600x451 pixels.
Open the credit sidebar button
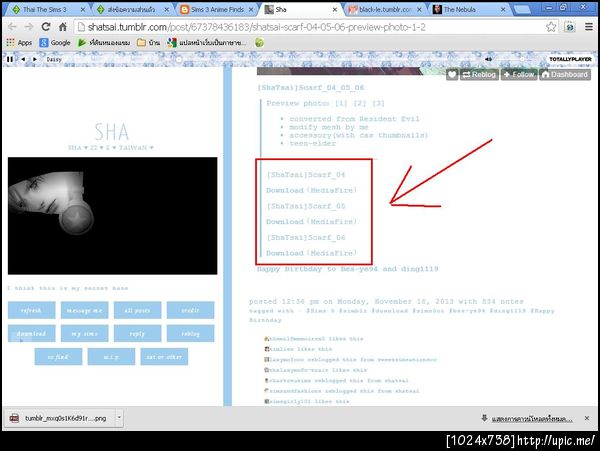191,310
